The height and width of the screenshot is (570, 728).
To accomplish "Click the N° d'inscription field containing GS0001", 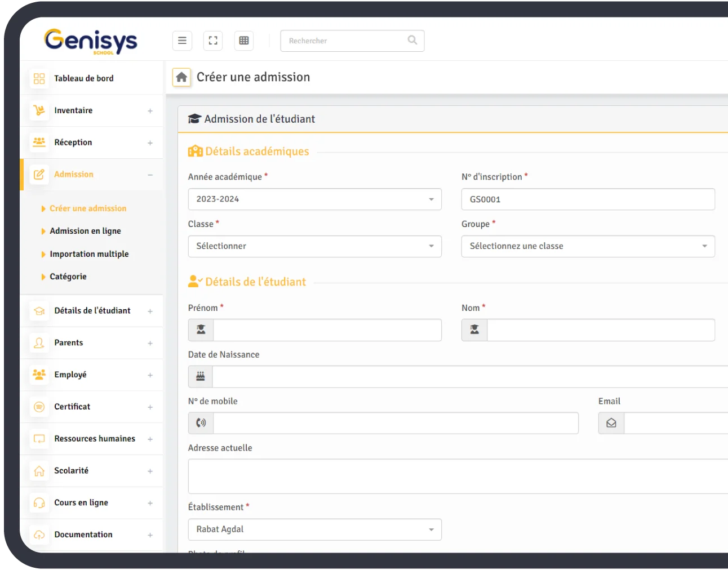I will pos(588,199).
